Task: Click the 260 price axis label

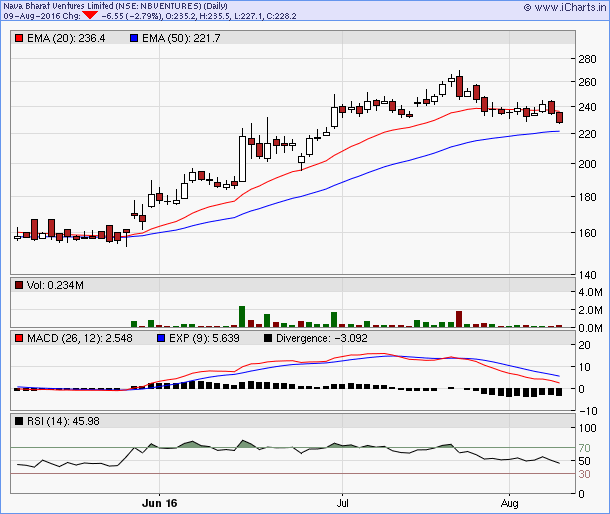Action: tap(587, 82)
